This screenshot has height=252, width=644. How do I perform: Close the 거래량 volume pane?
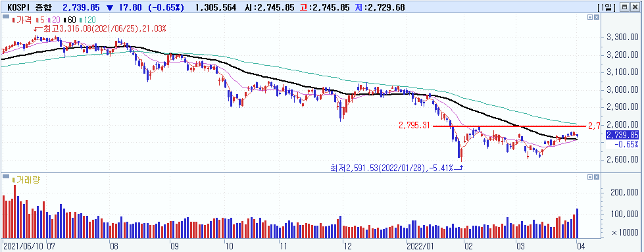coord(597,177)
